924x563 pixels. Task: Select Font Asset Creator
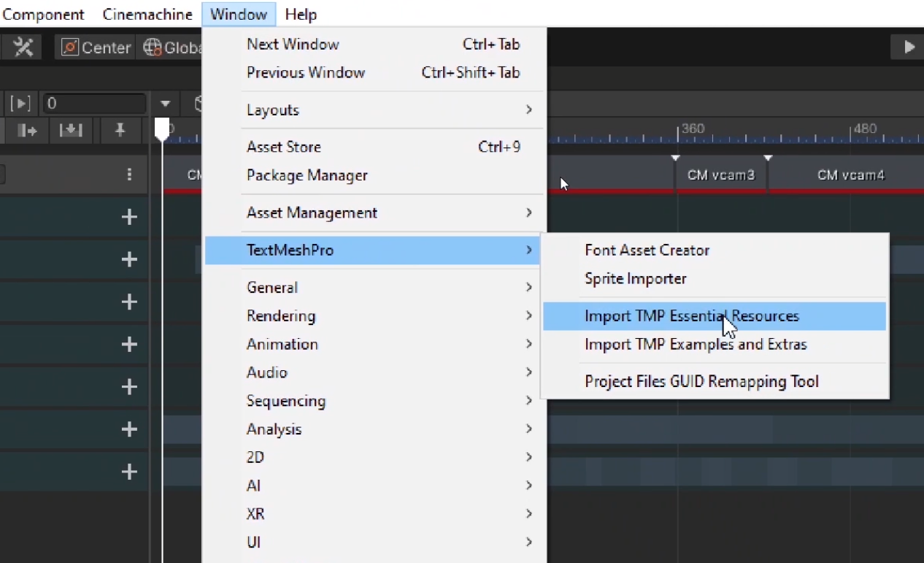pos(647,250)
